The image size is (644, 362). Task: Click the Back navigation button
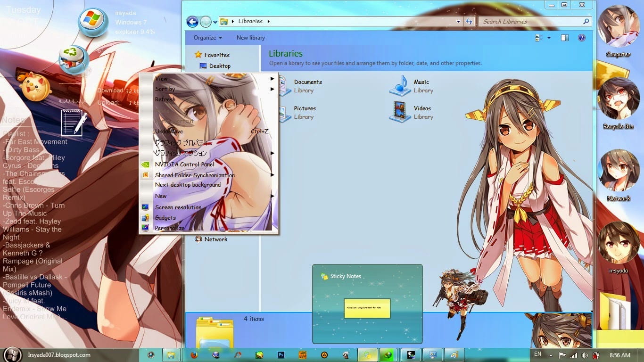[193, 21]
